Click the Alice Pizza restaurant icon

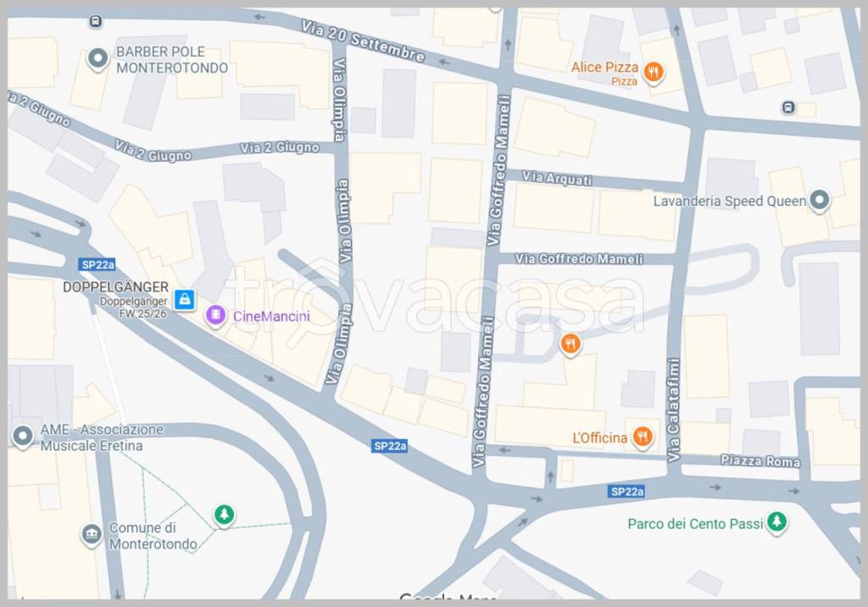654,71
